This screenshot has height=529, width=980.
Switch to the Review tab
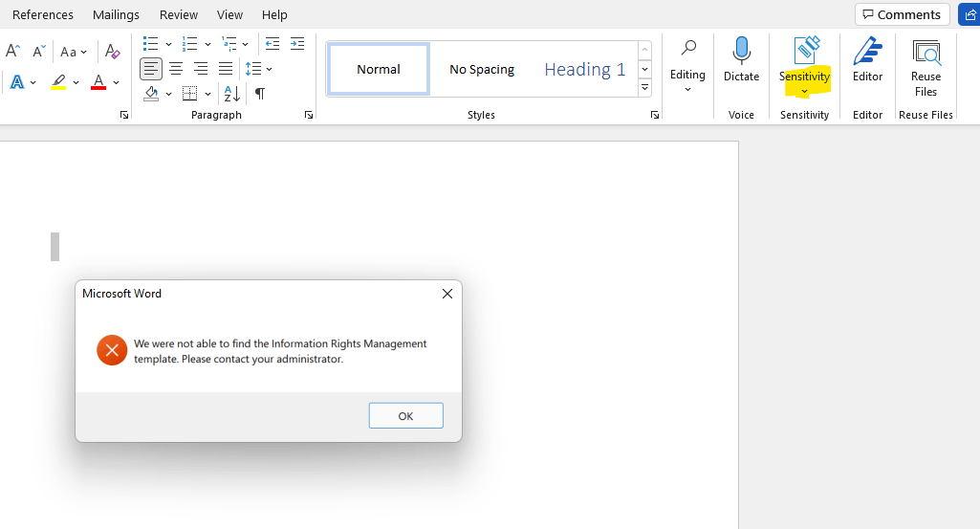coord(179,14)
